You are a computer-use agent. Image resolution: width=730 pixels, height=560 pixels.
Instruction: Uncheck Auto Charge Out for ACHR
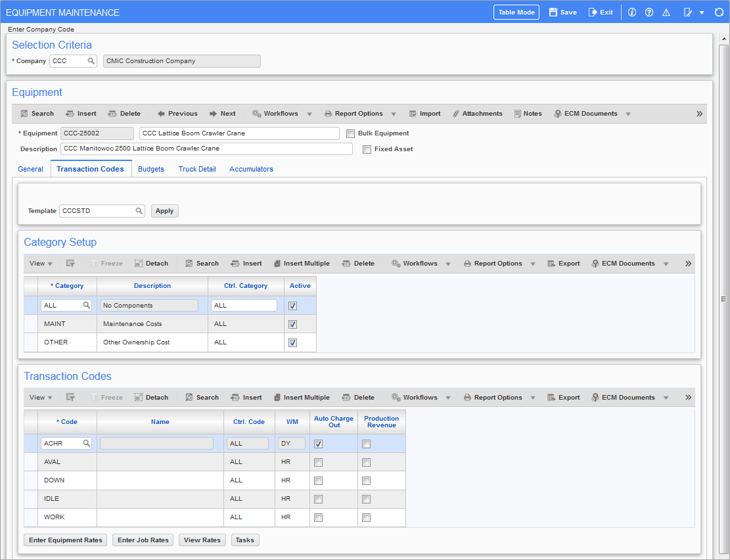tap(319, 444)
